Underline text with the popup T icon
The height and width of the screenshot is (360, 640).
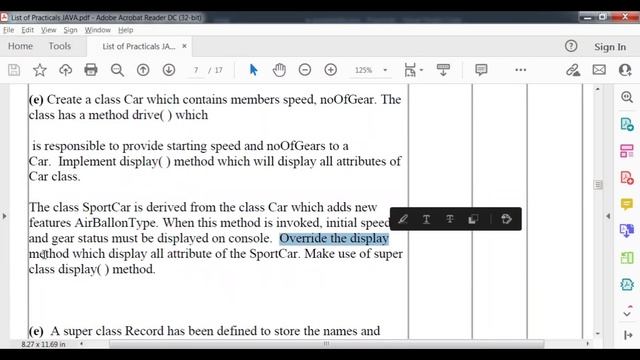tap(426, 219)
